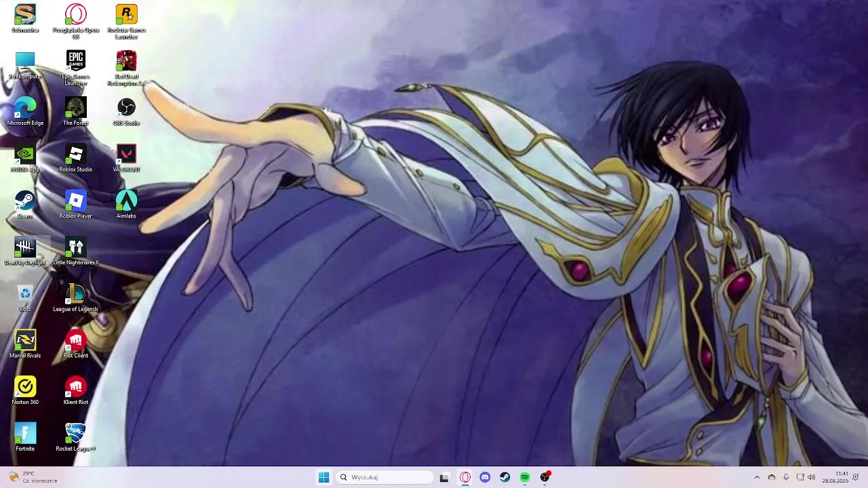This screenshot has height=488, width=868.
Task: Select the League of Legends desktop icon
Action: pos(75,298)
